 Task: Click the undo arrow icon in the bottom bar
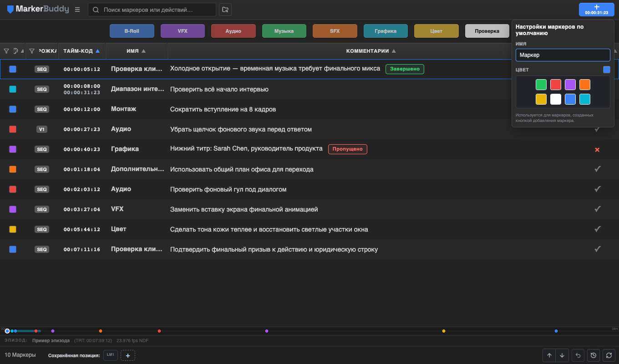578,355
